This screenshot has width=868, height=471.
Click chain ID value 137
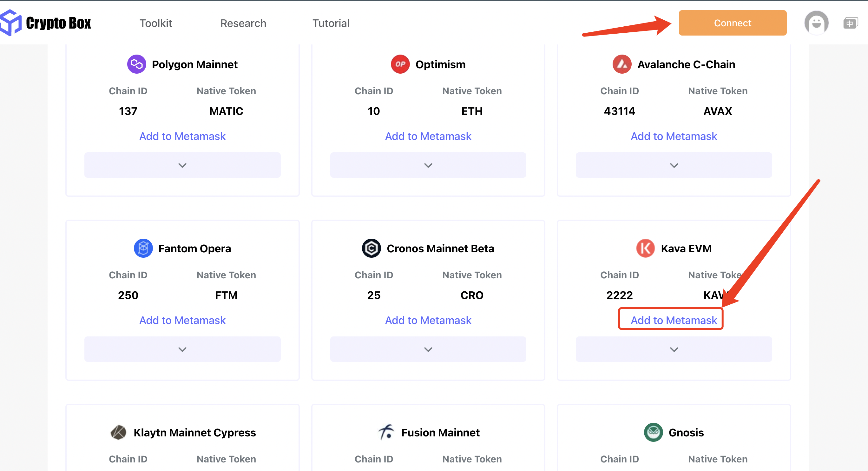(128, 111)
